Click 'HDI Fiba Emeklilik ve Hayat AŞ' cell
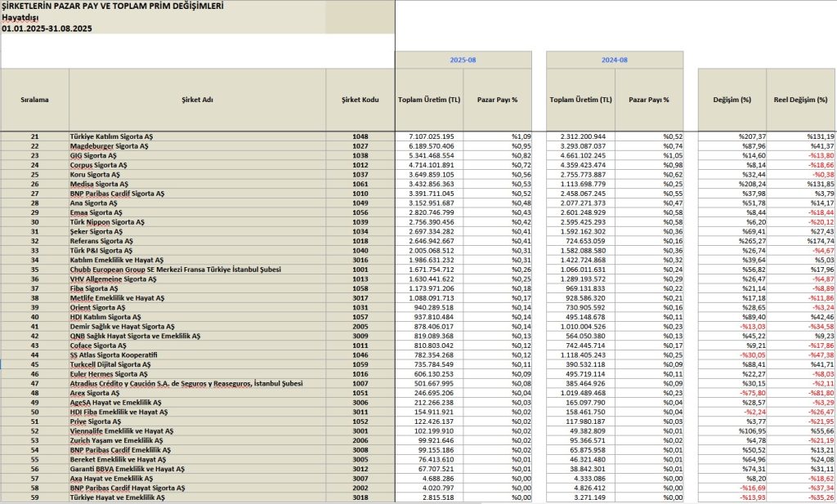This screenshot has height=504, width=837. click(x=197, y=413)
